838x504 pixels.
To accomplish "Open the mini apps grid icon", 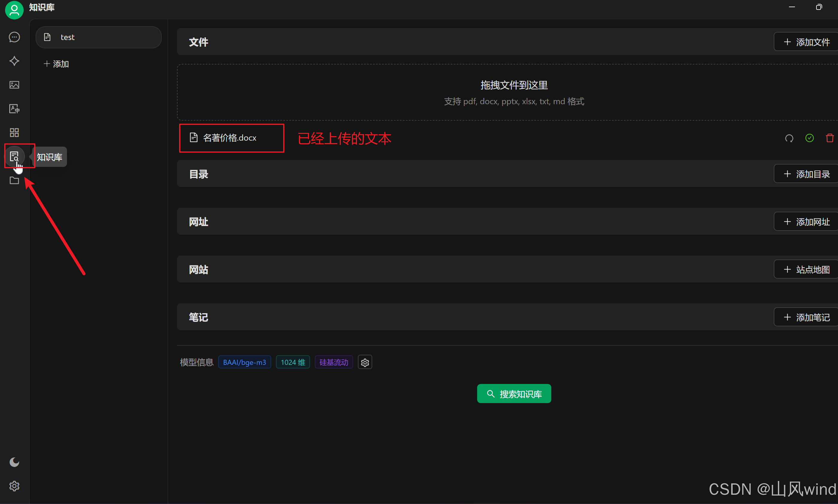I will 14,133.
